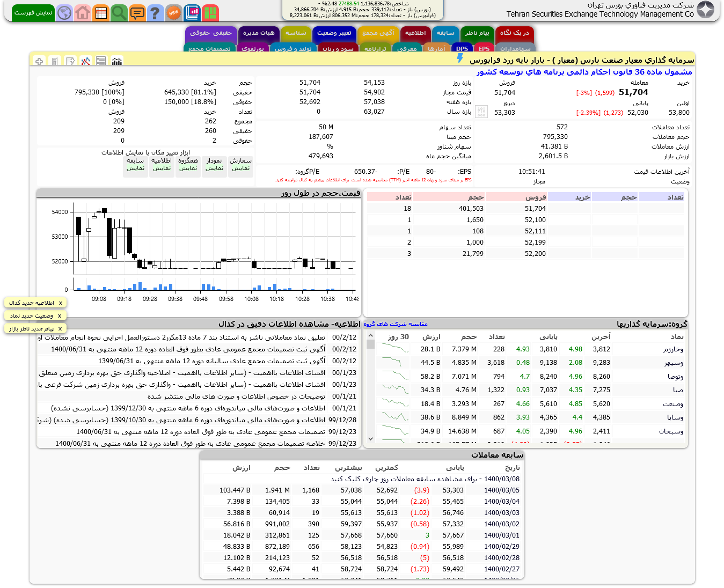This screenshot has width=724, height=588.
Task: Open the 00/2/12 suspension announcement 'تعلیق نماد معاملاتی'
Action: coord(197,337)
